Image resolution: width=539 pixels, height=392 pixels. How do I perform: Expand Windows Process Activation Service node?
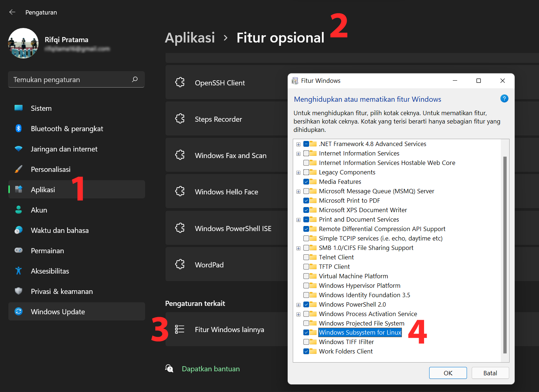(299, 314)
